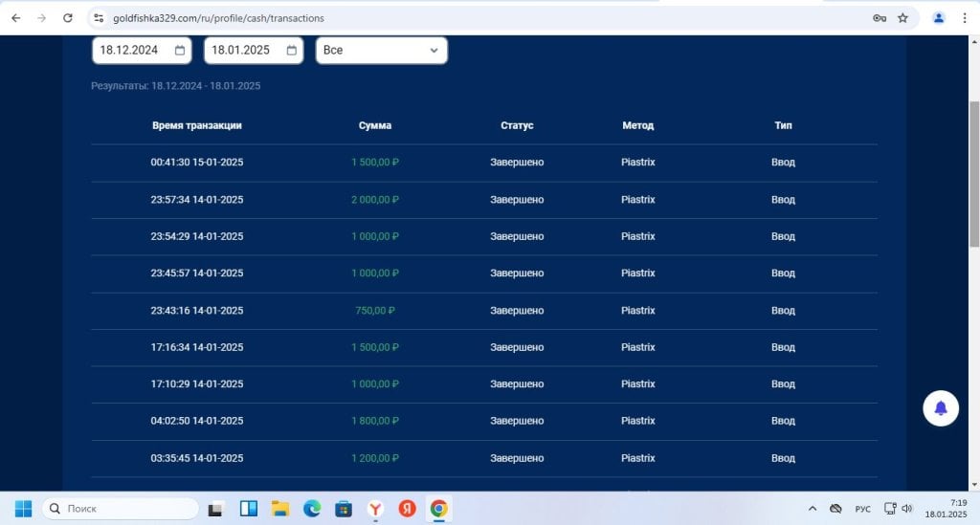This screenshot has width=980, height=525.
Task: Select the amount 750,00 ₽
Action: tap(375, 310)
